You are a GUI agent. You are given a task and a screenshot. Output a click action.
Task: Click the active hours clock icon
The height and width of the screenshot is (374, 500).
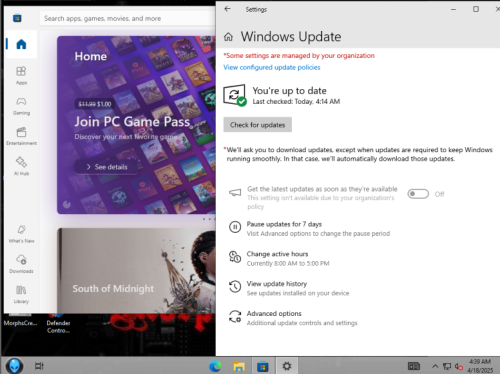[235, 257]
